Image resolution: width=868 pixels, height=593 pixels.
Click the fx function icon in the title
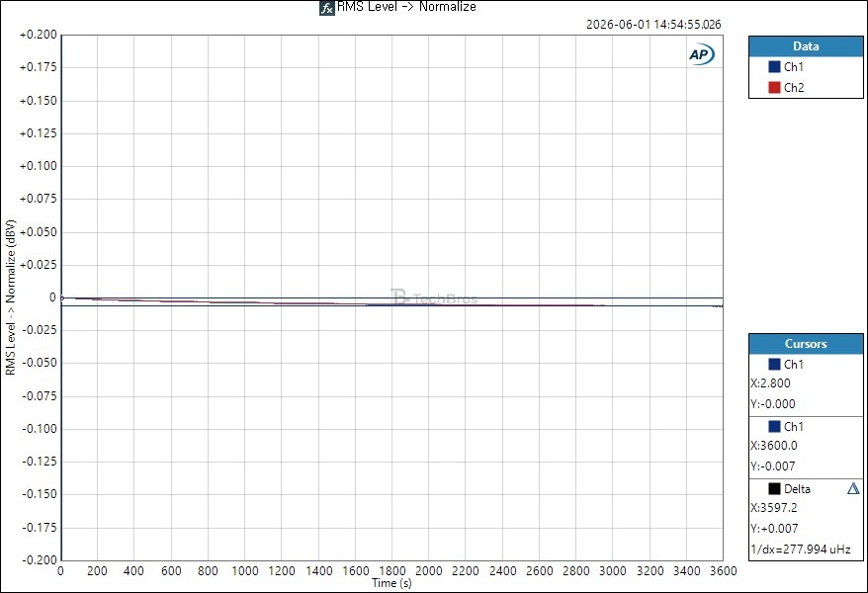click(326, 8)
